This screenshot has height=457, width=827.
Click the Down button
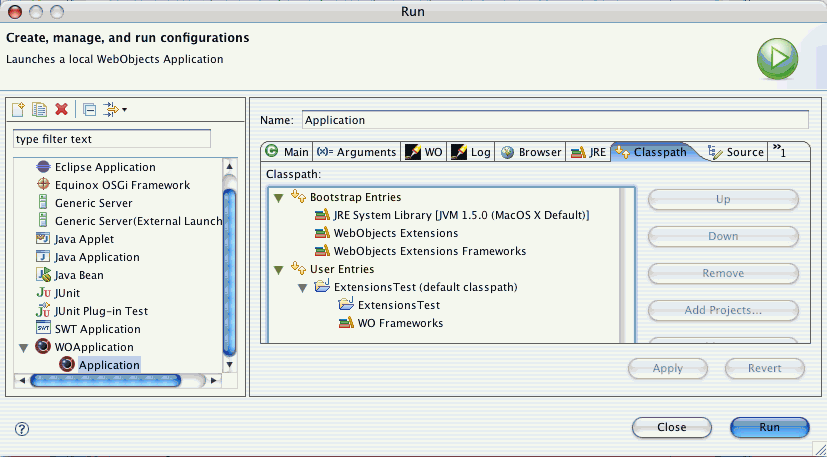pos(723,236)
